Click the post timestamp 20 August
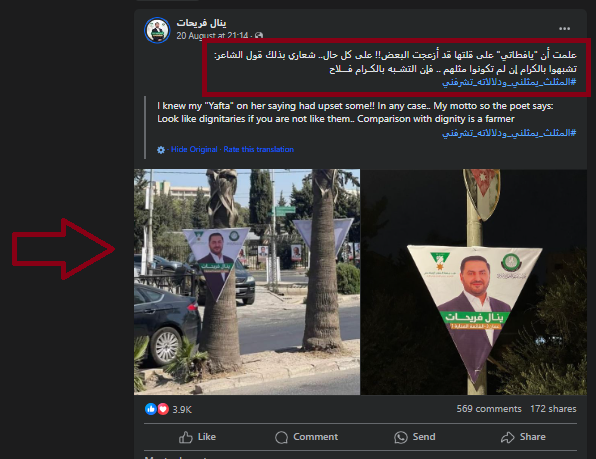596x459 pixels. [212, 36]
